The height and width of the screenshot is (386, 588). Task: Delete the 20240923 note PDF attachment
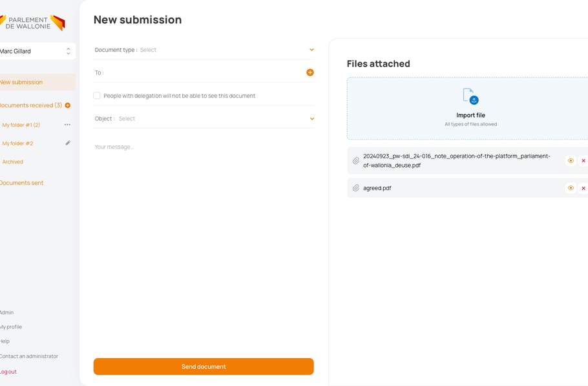(x=583, y=161)
